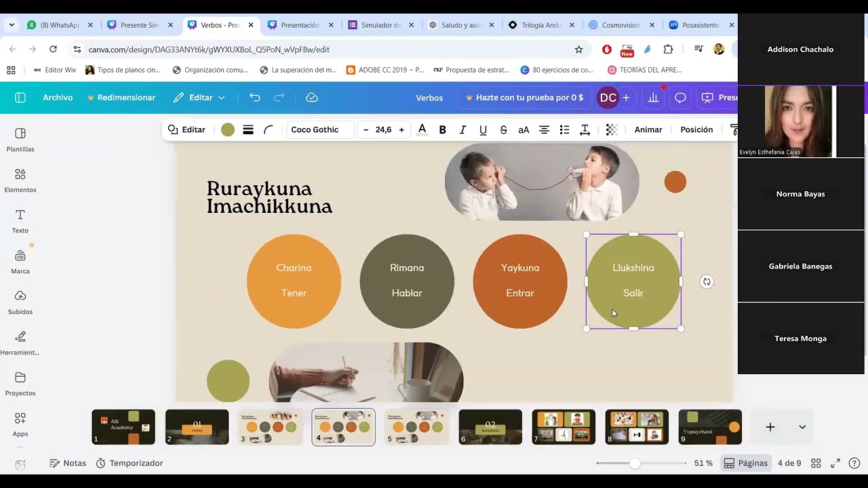This screenshot has width=868, height=488.
Task: Open the Temporizador timer
Action: tap(130, 463)
